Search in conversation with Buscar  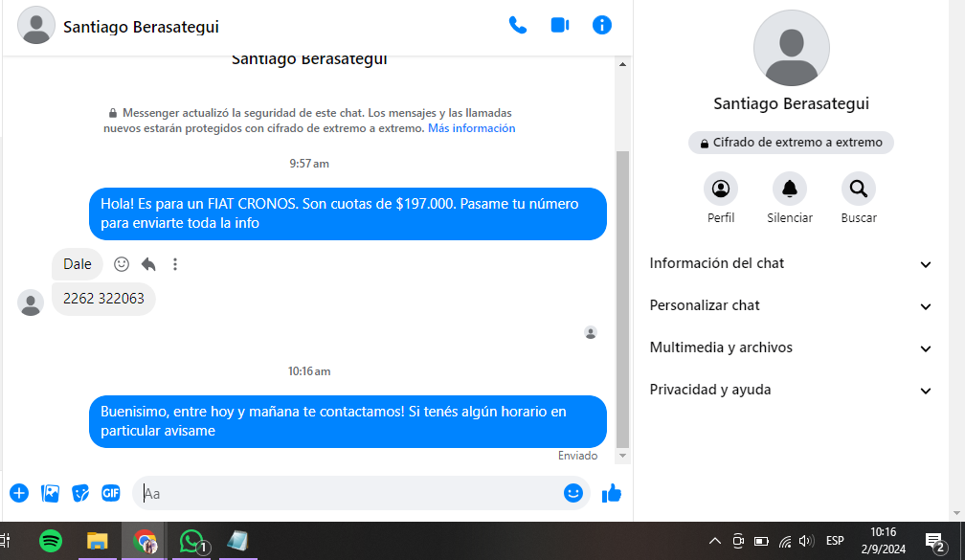pyautogui.click(x=858, y=189)
